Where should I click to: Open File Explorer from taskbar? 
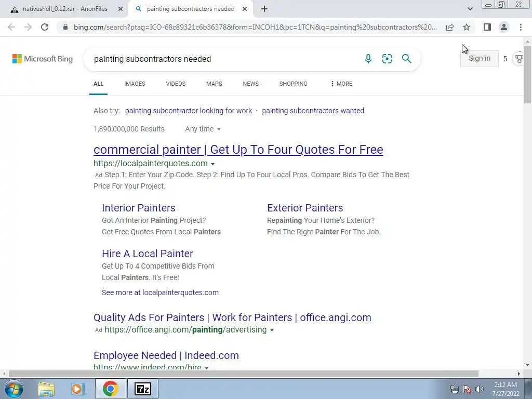(x=46, y=389)
